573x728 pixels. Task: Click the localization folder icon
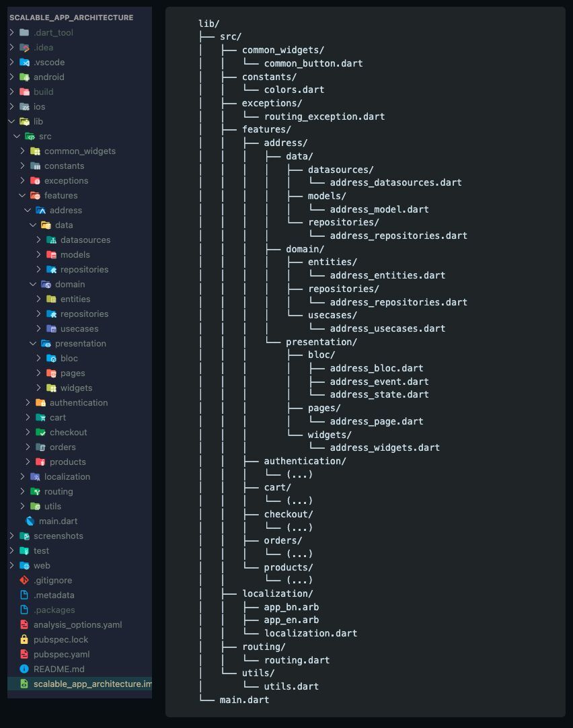pyautogui.click(x=35, y=476)
